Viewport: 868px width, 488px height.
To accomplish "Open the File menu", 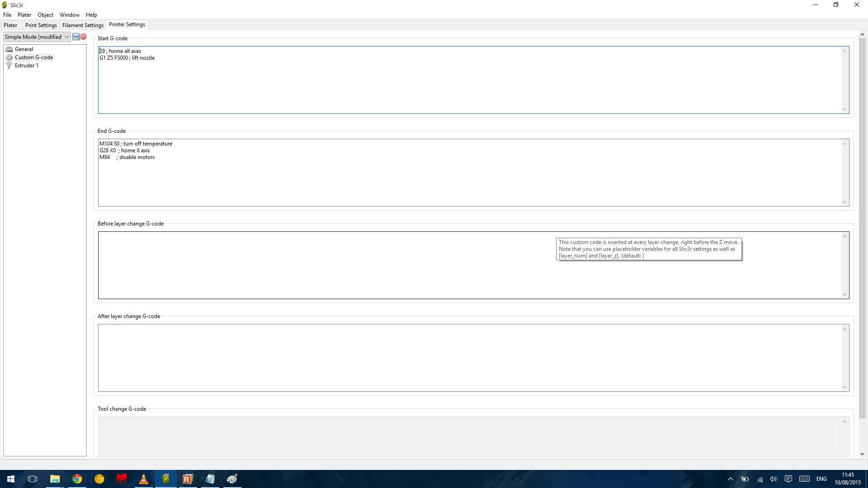I will [7, 15].
